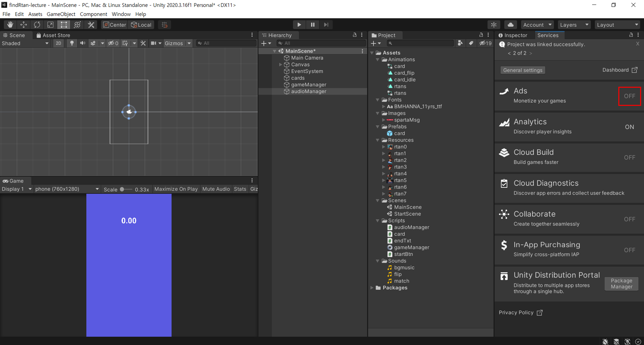
Task: Select the Rect tool
Action: tap(64, 25)
